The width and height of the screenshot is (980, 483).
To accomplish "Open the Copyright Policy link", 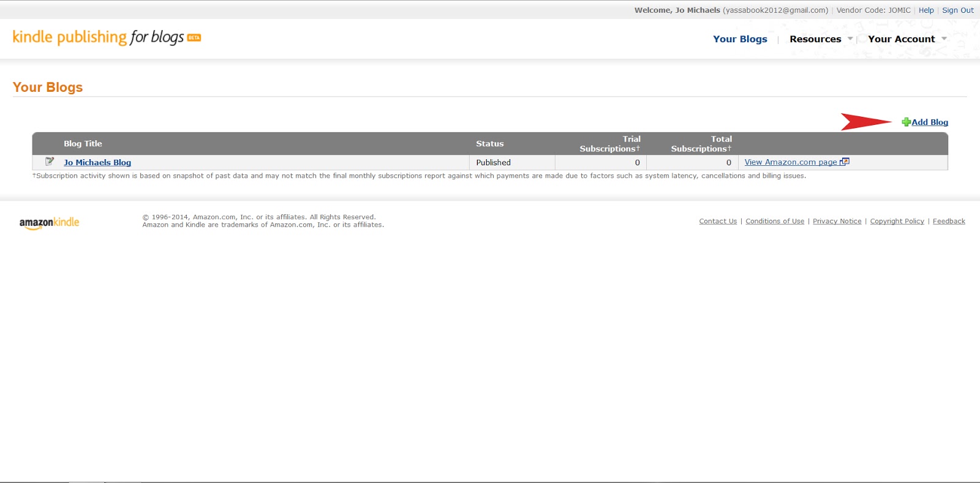I will [x=897, y=222].
